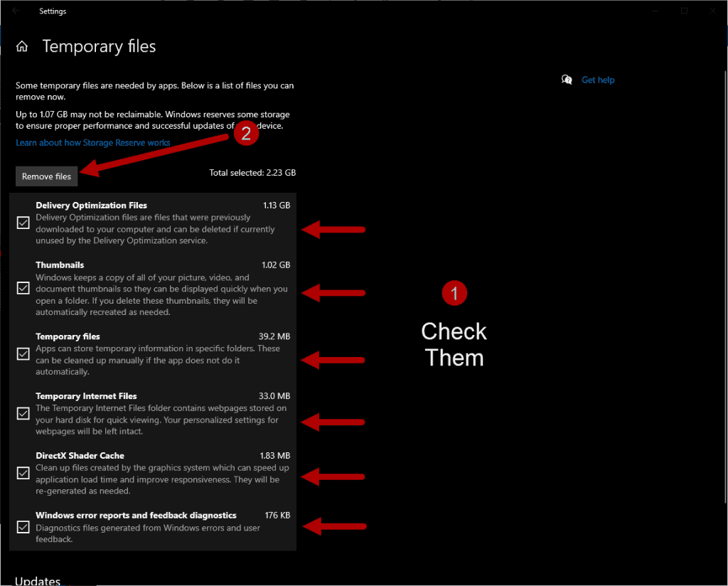Click the Updates section heading
Viewport: 728px width, 586px height.
click(37, 580)
